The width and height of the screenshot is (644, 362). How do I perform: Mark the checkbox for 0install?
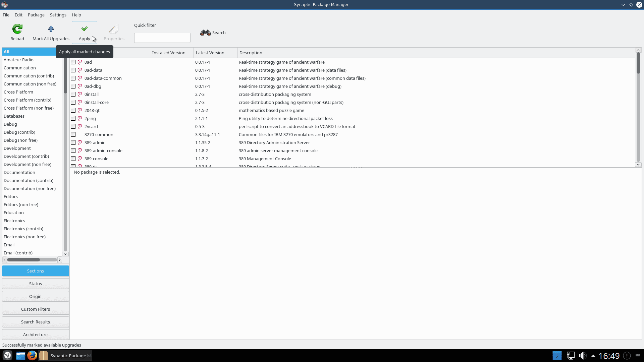[x=73, y=94]
